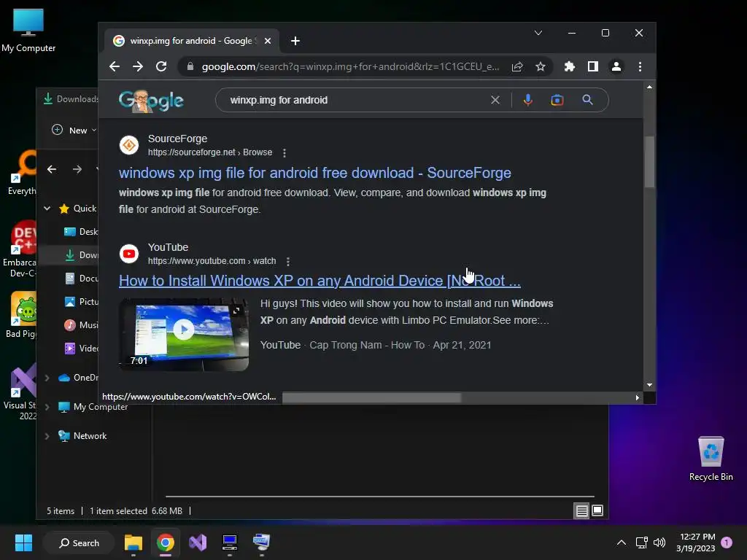Click New button in File Explorer
Image resolution: width=747 pixels, height=560 pixels.
pyautogui.click(x=74, y=130)
